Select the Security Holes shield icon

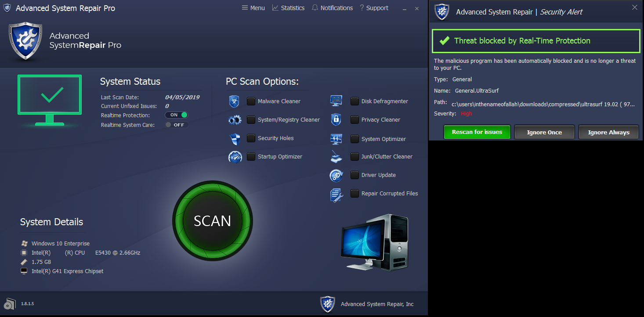click(x=235, y=138)
